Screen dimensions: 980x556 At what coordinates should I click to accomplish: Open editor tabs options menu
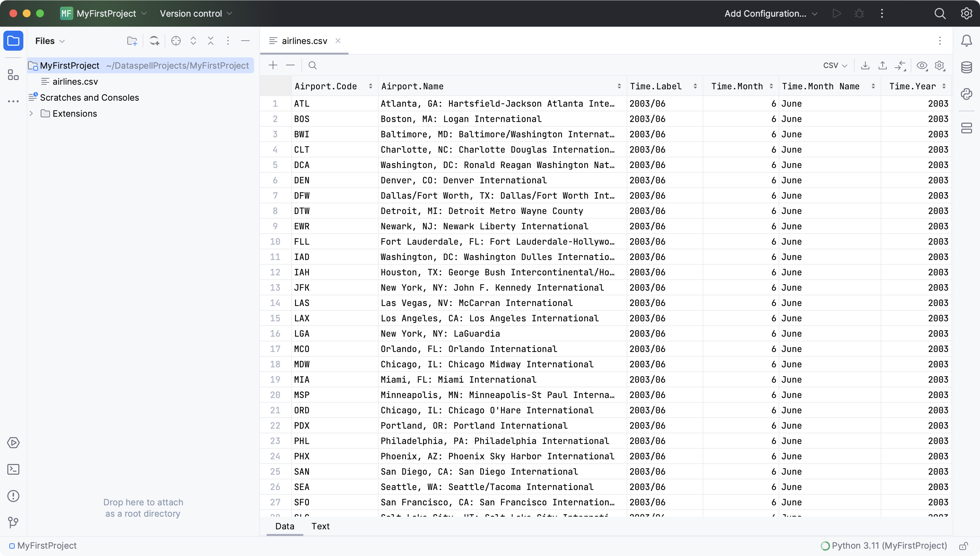pos(940,41)
